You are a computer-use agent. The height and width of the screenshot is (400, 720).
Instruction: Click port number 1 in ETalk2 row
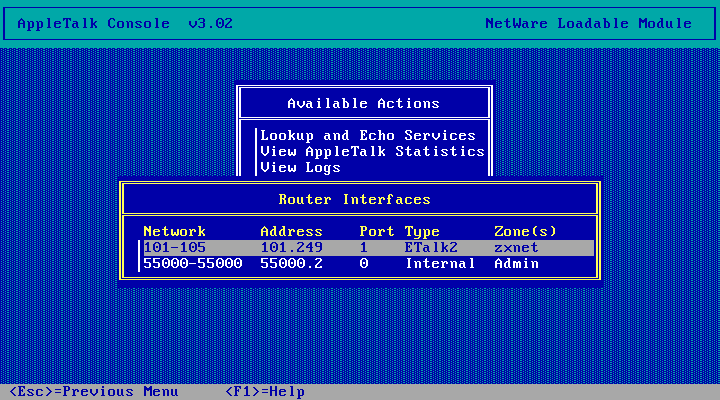point(363,248)
